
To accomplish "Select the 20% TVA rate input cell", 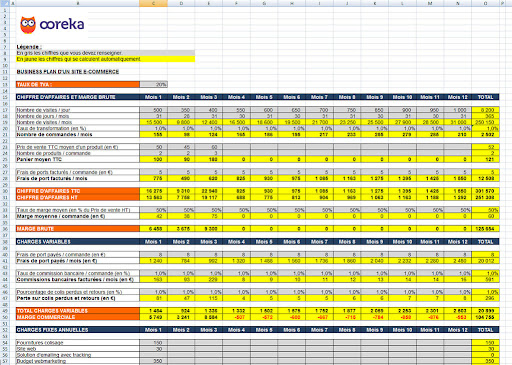I will tap(154, 85).
